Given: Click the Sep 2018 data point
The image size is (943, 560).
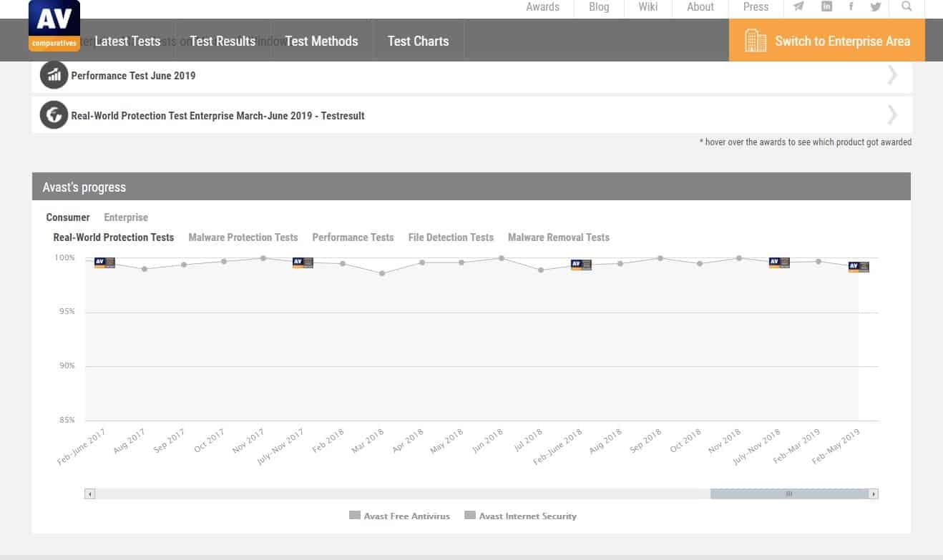Looking at the screenshot, I should (660, 258).
